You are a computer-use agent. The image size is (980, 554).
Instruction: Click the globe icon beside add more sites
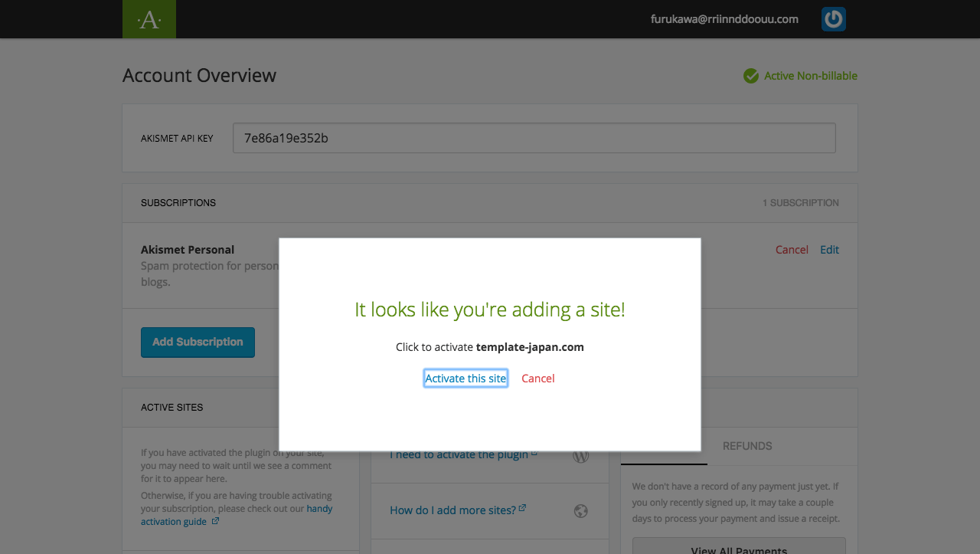click(581, 511)
